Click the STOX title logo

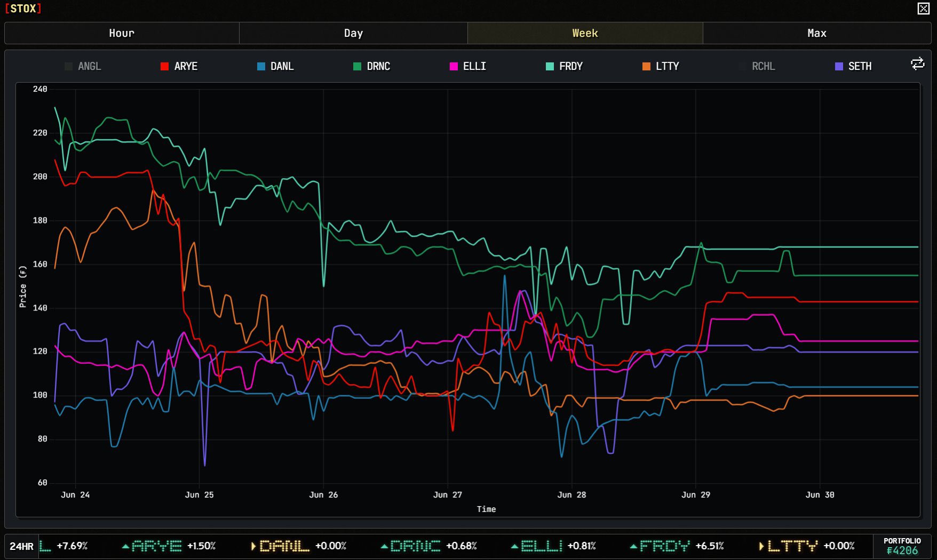[x=23, y=9]
